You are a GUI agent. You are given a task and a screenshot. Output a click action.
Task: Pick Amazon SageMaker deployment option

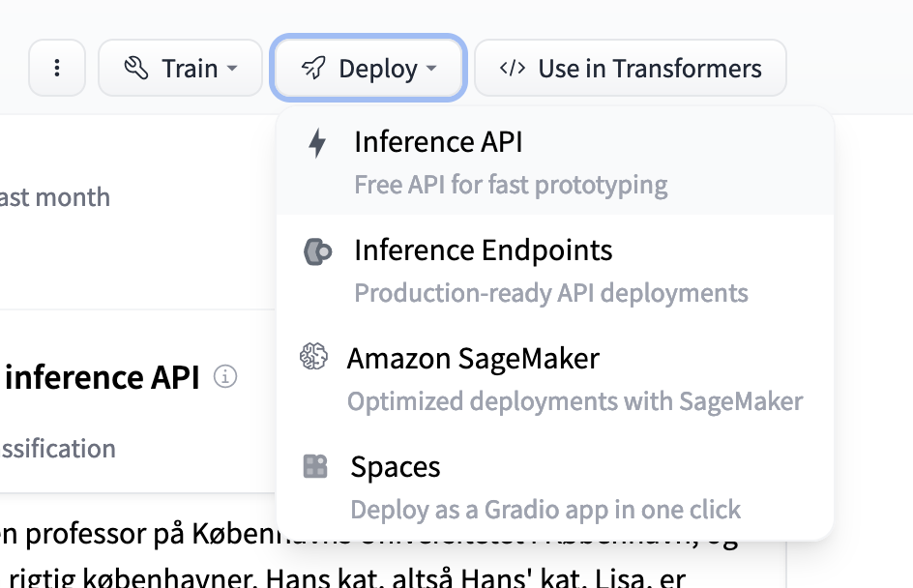coord(473,359)
